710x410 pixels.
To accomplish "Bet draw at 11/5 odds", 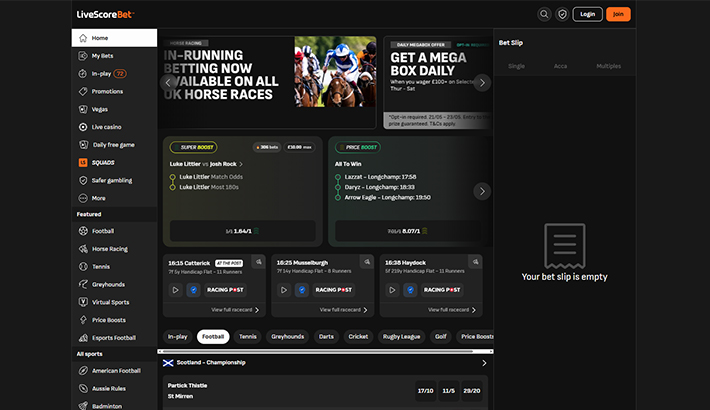I will pos(449,391).
